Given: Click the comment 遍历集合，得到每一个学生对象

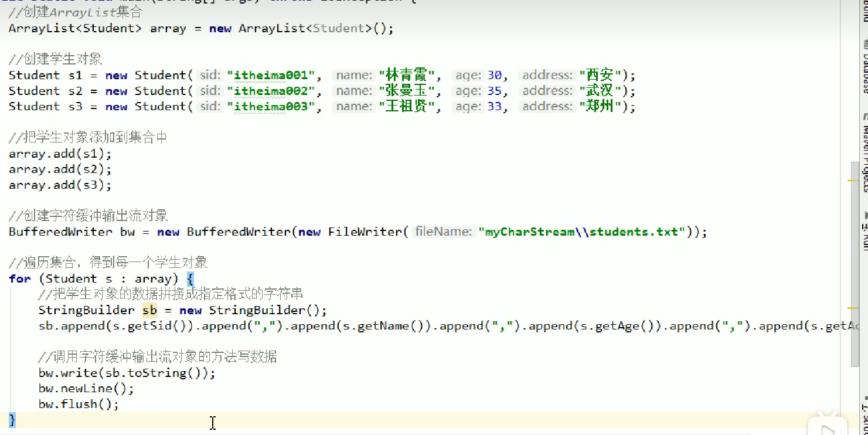Looking at the screenshot, I should (x=108, y=262).
